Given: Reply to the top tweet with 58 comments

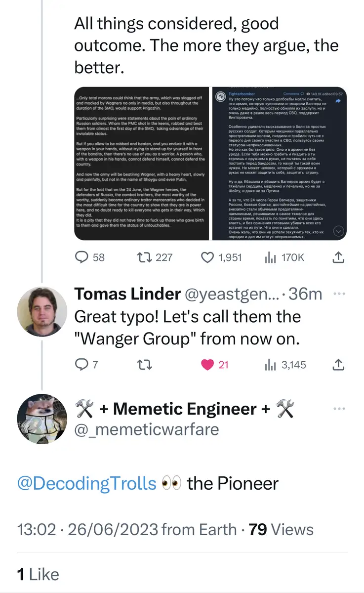Looking at the screenshot, I should pos(82,257).
